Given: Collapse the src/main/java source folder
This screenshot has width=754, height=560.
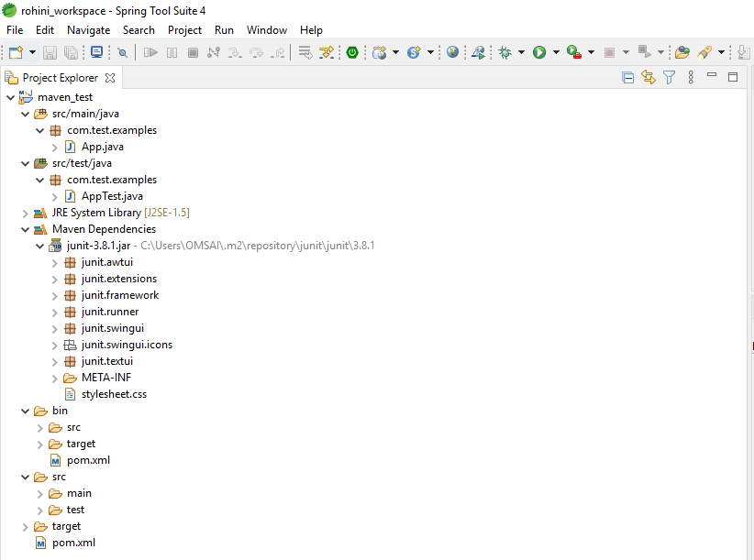Looking at the screenshot, I should tap(26, 115).
